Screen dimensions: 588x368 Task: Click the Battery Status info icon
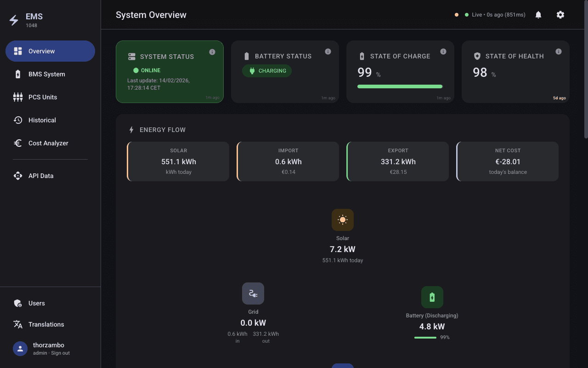click(328, 52)
